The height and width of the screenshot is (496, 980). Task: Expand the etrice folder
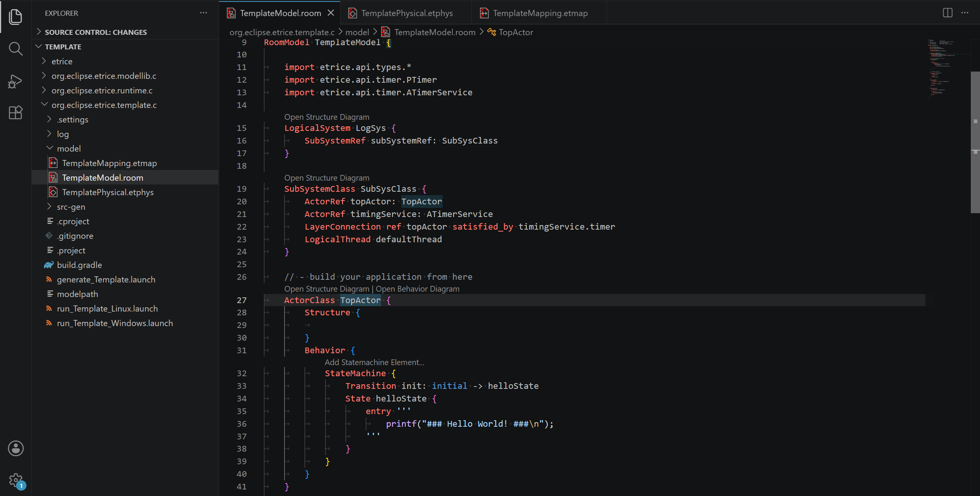tap(44, 61)
